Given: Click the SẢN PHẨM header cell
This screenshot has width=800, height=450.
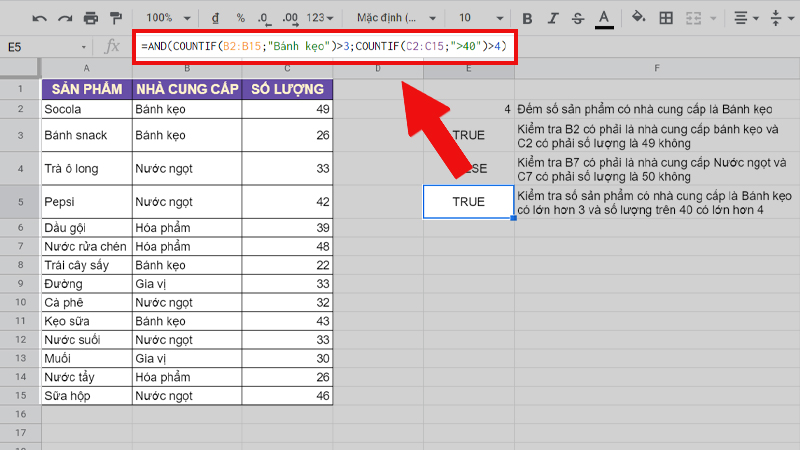Looking at the screenshot, I should pyautogui.click(x=87, y=89).
